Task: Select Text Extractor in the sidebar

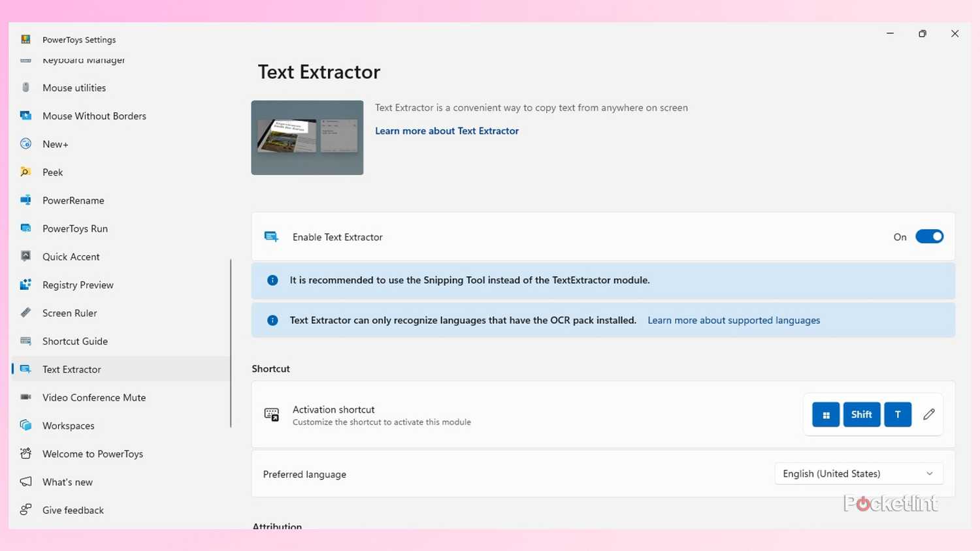Action: point(121,370)
